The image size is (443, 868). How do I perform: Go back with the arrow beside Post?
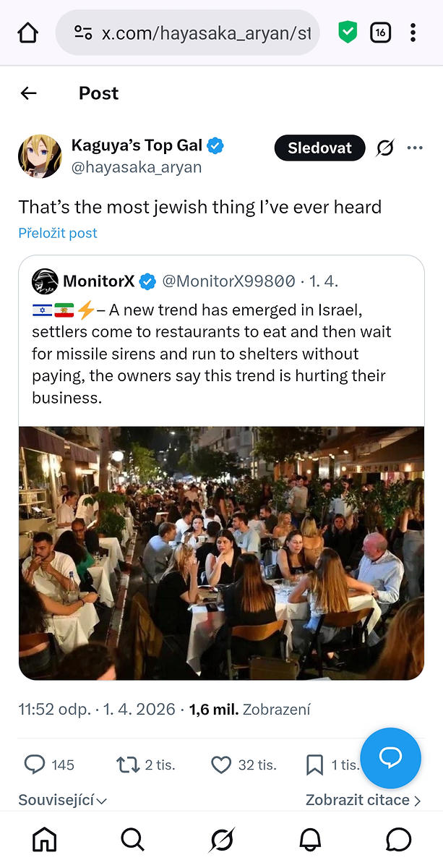tap(28, 93)
